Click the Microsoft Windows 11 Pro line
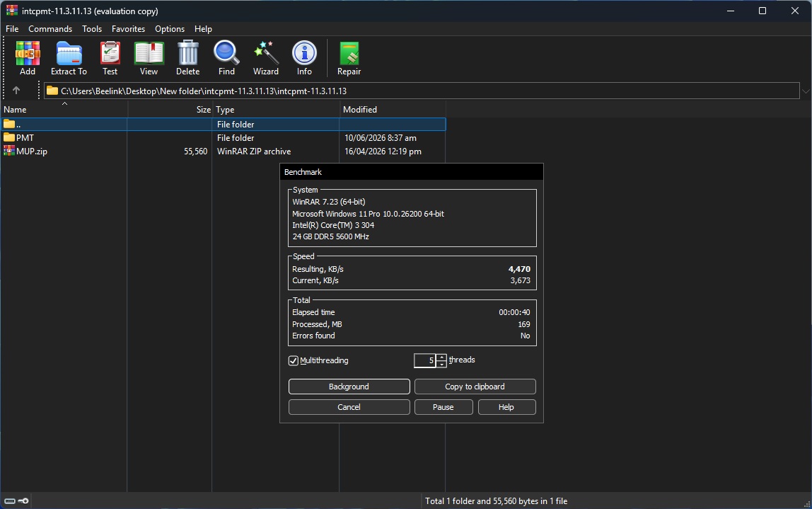 coord(368,214)
